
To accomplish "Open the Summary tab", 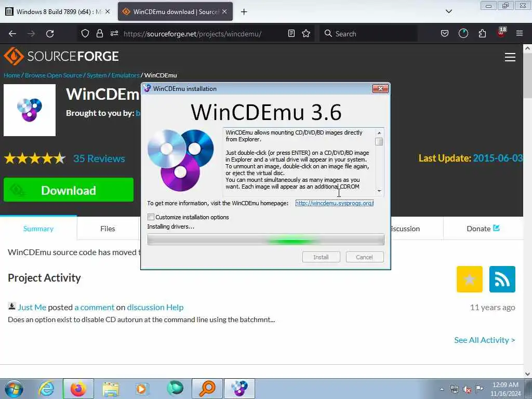I will pyautogui.click(x=38, y=229).
